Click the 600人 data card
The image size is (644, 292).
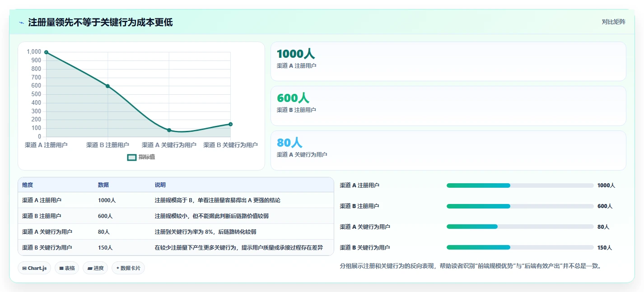pos(448,106)
